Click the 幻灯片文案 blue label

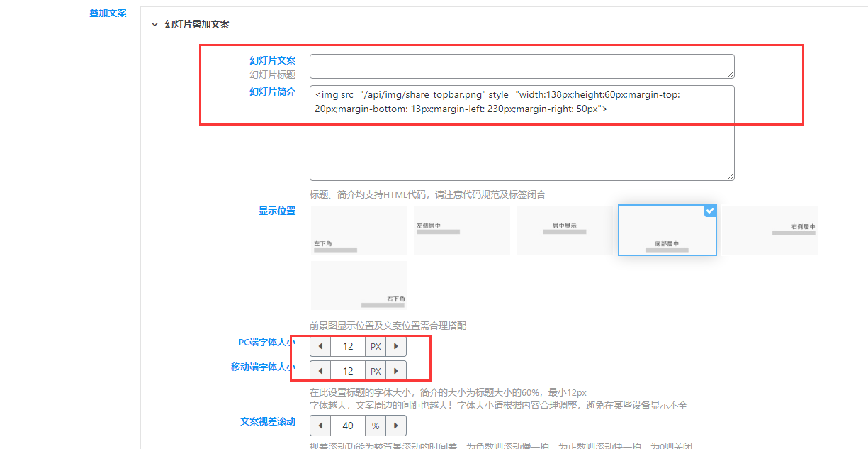(273, 60)
